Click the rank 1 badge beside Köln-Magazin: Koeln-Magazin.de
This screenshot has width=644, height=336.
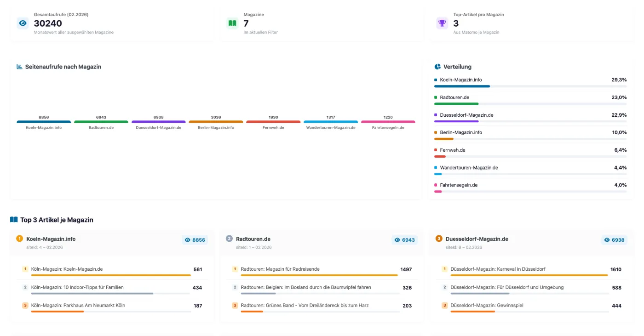(x=25, y=269)
